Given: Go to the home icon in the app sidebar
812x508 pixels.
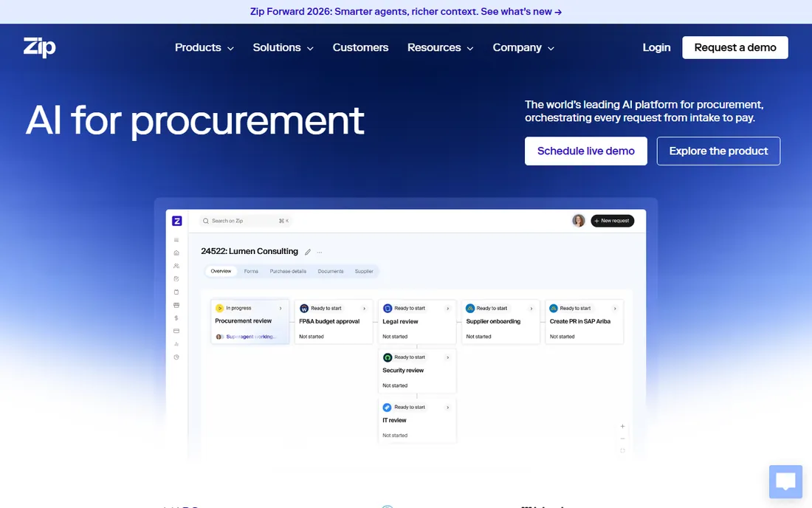Looking at the screenshot, I should pos(176,253).
